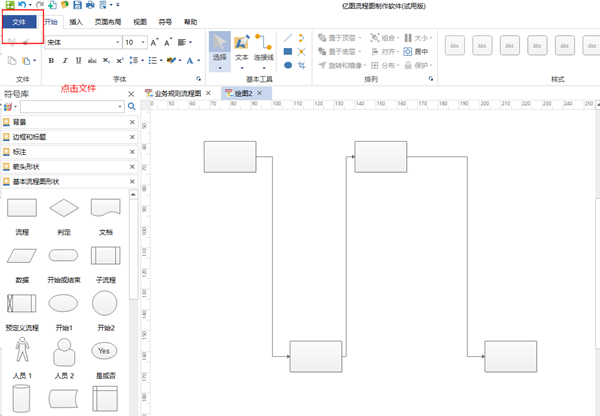Pick the 文档 document shape
Screen dimensions: 600x416
pyautogui.click(x=106, y=209)
